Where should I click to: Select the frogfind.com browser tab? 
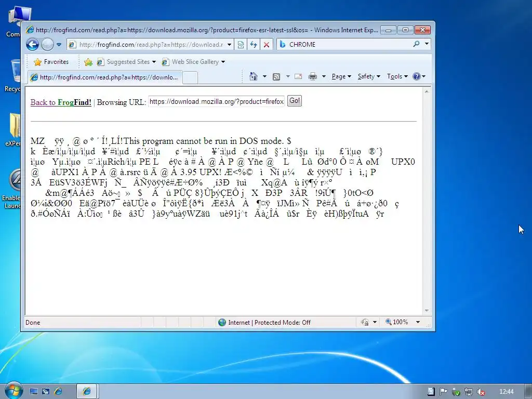(105, 77)
